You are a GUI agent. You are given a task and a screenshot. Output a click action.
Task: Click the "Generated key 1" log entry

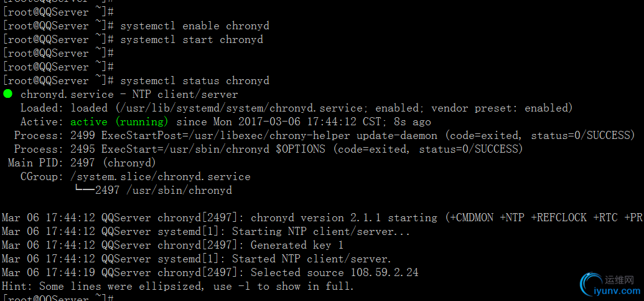pos(297,246)
